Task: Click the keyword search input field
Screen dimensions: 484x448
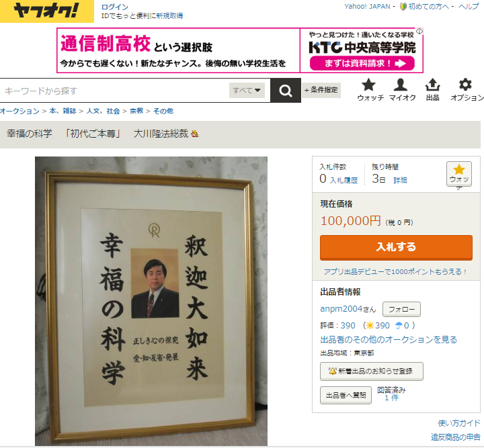Action: 114,91
